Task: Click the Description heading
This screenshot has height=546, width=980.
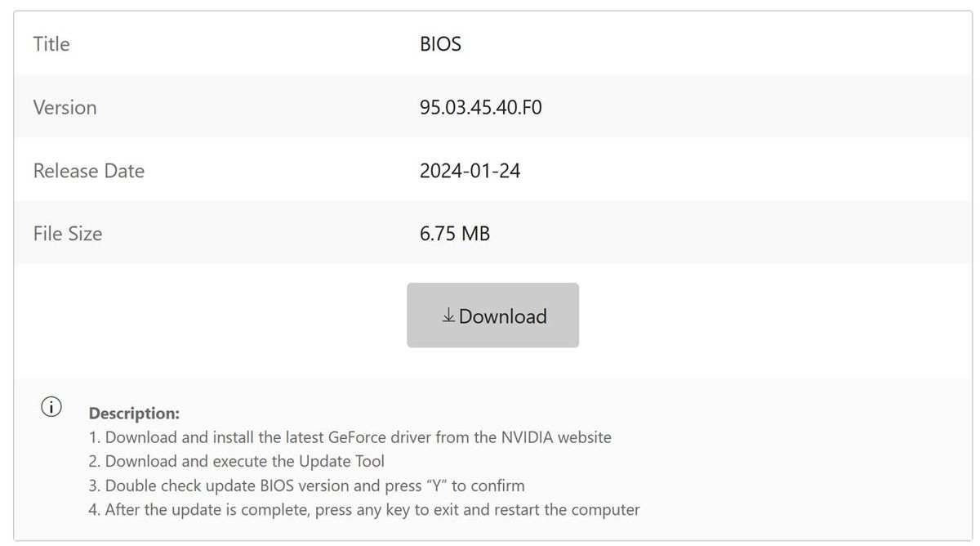Action: pyautogui.click(x=134, y=414)
